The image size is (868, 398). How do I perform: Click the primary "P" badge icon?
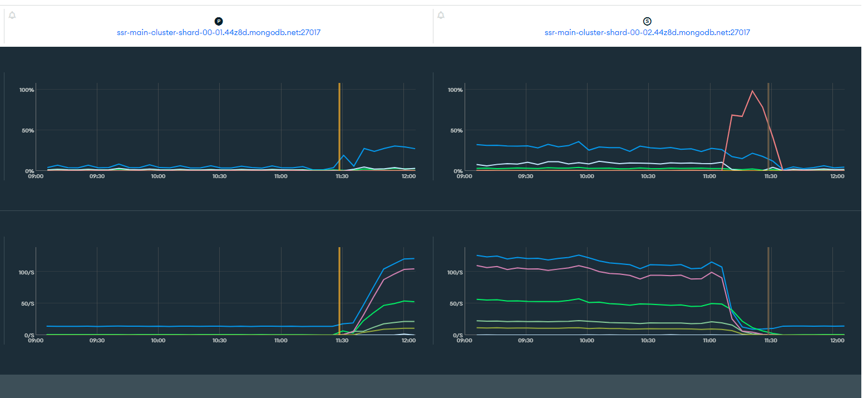(219, 21)
